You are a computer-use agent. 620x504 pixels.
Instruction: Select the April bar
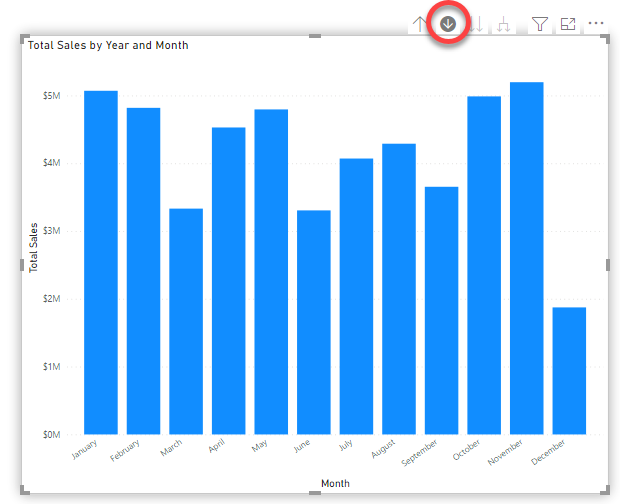coord(229,281)
